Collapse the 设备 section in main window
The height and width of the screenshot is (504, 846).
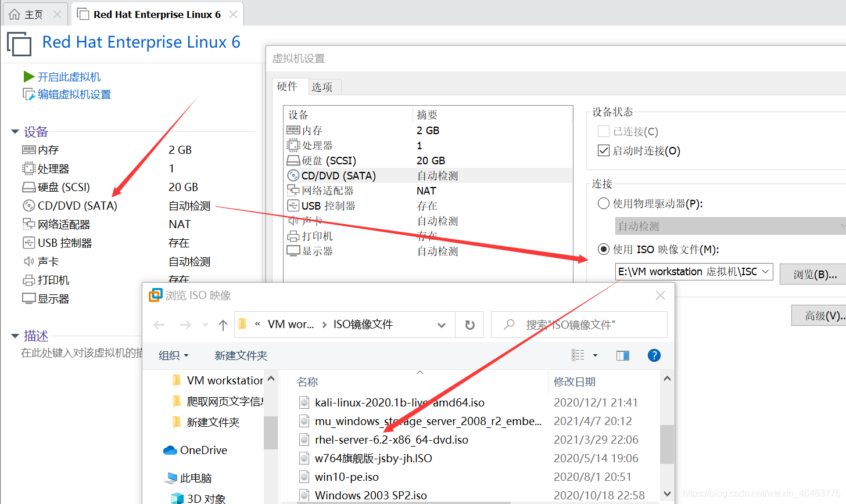[x=15, y=132]
